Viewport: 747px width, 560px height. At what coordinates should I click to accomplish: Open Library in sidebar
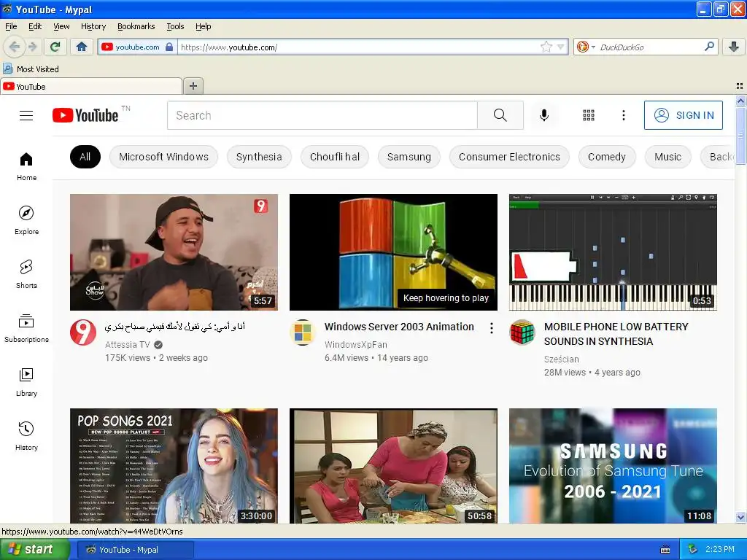(26, 382)
